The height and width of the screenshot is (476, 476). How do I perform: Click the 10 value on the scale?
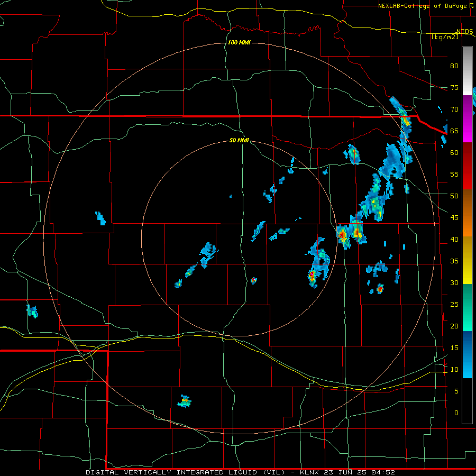454,370
